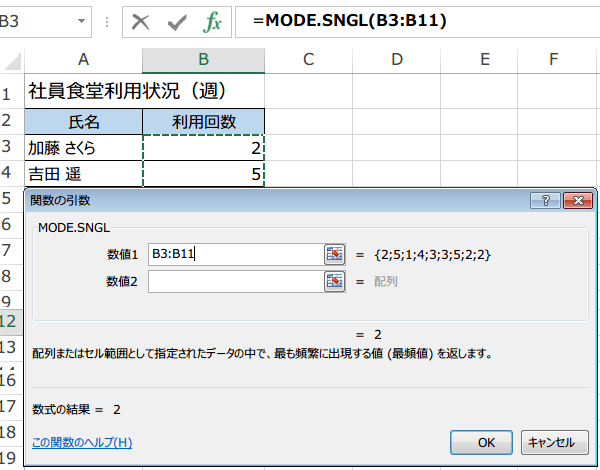This screenshot has width=600, height=470.
Task: Click empty cell D2
Action: [x=396, y=122]
